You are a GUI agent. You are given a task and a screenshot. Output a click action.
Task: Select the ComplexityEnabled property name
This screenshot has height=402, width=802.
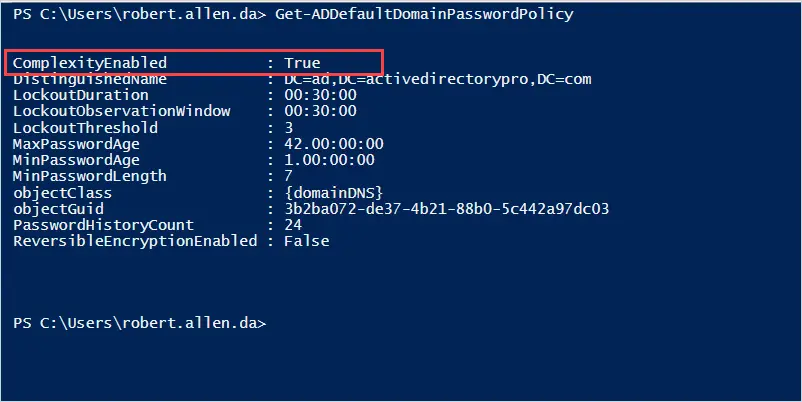point(90,63)
